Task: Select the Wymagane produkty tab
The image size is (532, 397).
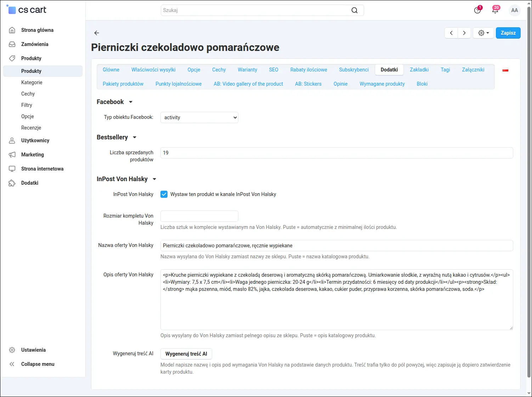Action: click(382, 84)
